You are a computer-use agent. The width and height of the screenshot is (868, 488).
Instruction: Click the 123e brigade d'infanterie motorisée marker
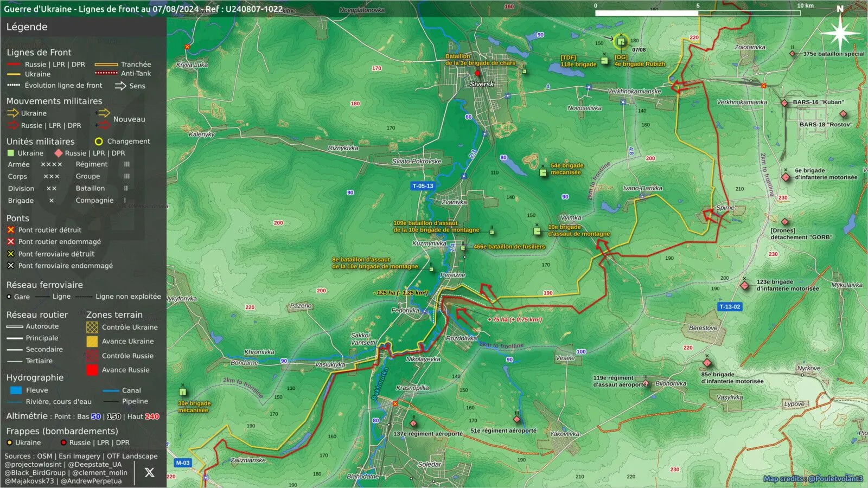click(745, 285)
